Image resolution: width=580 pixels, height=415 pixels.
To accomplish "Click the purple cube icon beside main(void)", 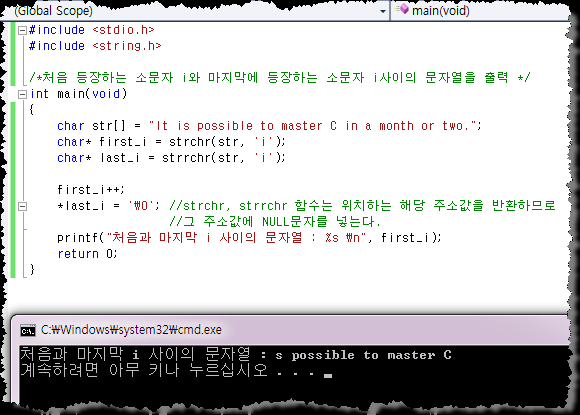I will click(x=404, y=9).
